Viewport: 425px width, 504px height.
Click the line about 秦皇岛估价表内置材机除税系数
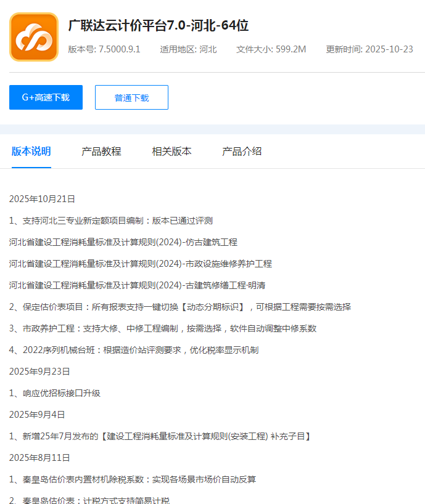[x=133, y=479]
